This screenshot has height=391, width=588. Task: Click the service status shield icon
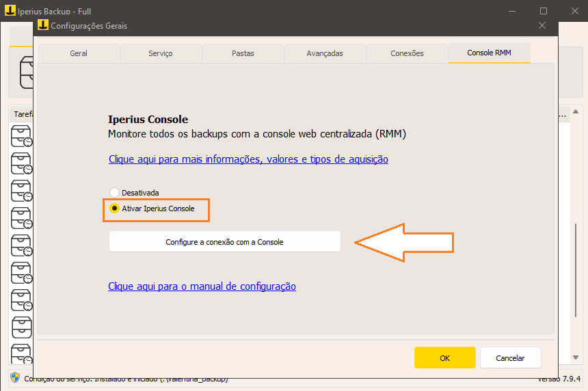(15, 377)
